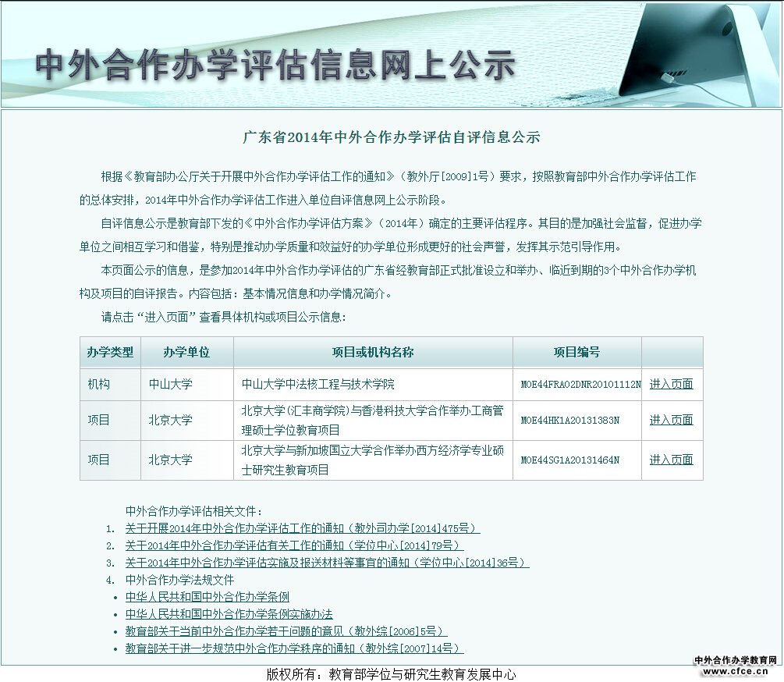Click the 中外合作办学评估信息网上公示 banner title
Image resolution: width=784 pixels, height=682 pixels.
275,65
